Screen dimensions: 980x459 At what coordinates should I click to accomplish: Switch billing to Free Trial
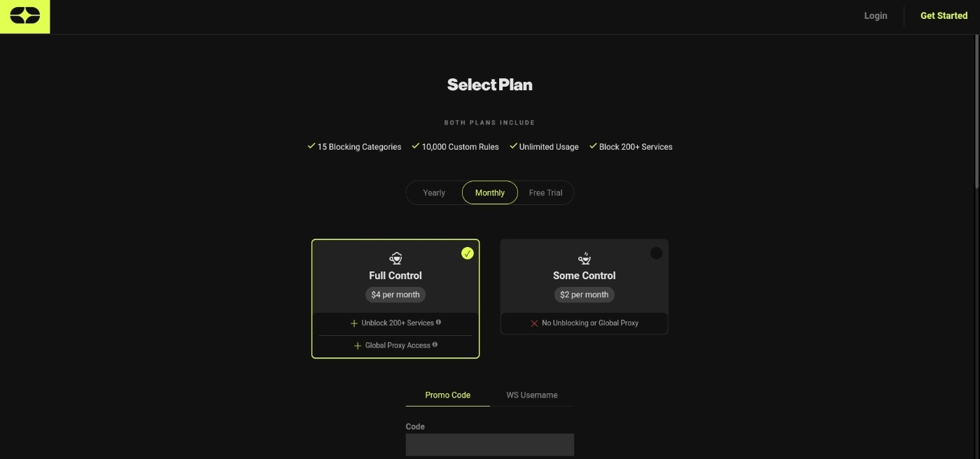click(x=545, y=192)
